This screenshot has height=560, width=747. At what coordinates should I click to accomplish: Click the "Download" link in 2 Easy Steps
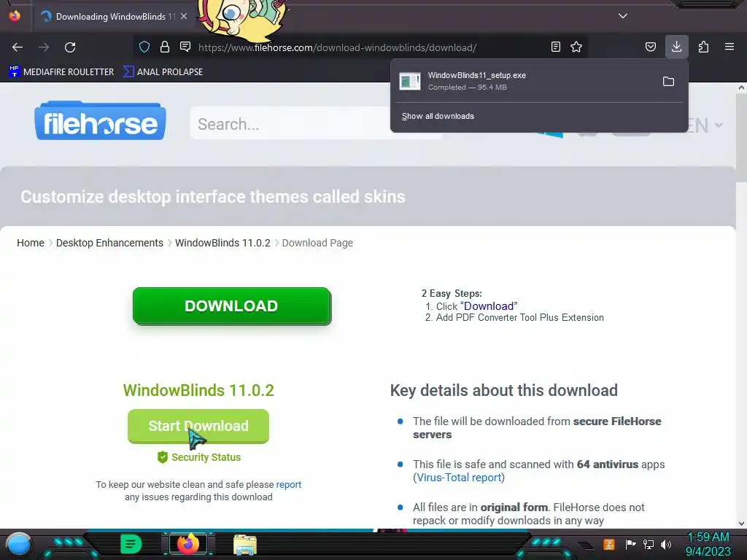coord(489,306)
